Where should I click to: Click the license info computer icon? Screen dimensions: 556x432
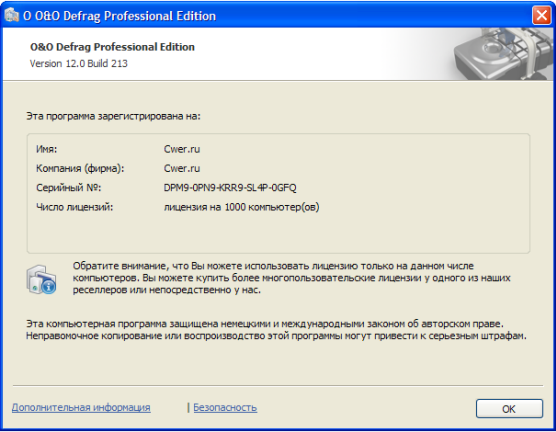pos(41,279)
